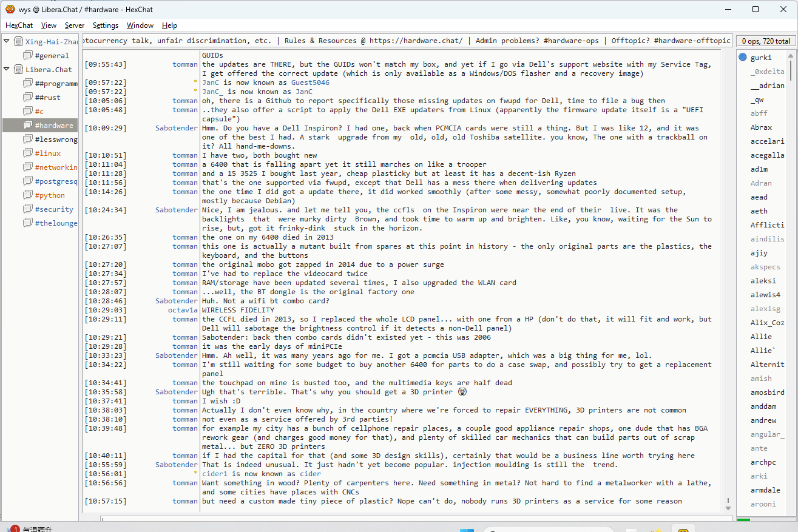
Task: Open the Settings menu
Action: point(106,25)
